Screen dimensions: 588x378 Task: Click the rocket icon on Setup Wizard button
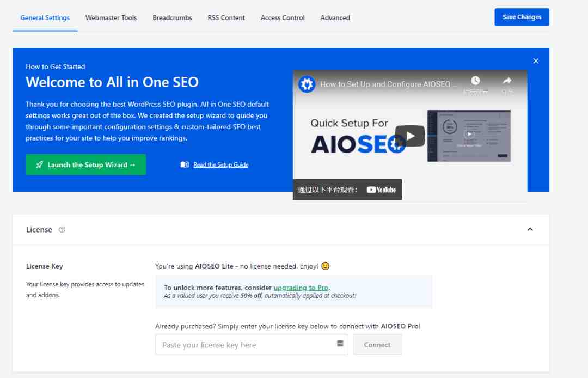(39, 164)
